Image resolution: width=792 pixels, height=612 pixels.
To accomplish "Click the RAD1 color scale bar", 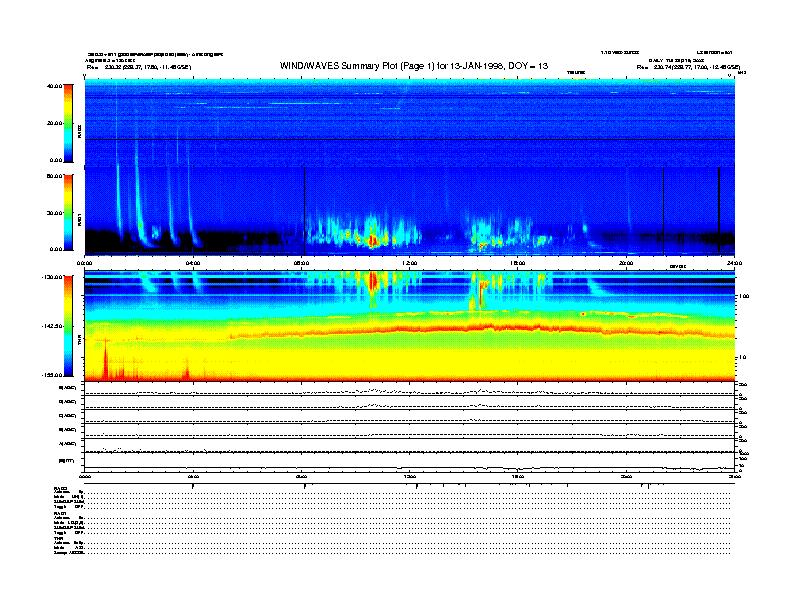I will point(68,213).
